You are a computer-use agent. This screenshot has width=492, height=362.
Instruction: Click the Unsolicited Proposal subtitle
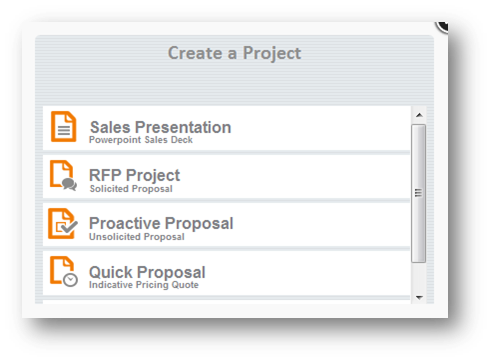point(137,237)
